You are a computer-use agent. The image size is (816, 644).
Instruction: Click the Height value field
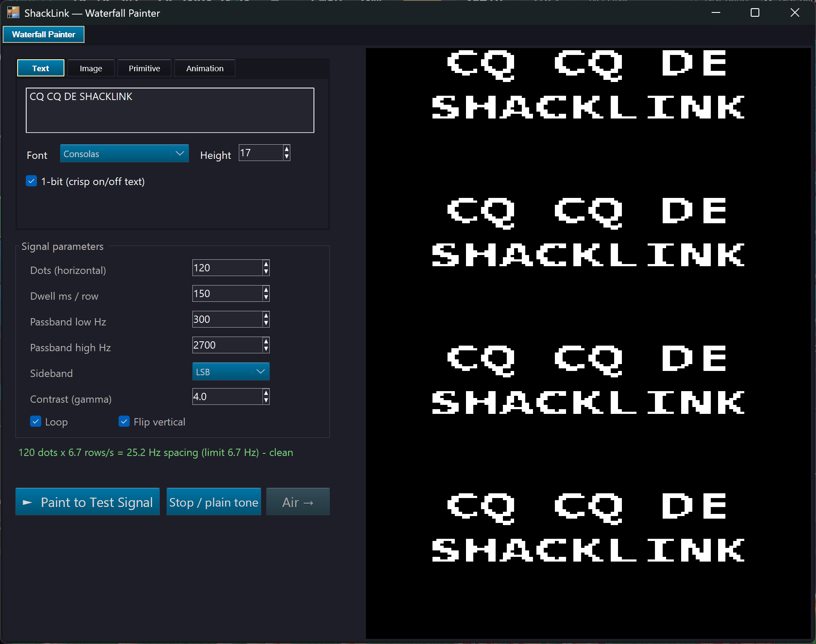coord(261,153)
